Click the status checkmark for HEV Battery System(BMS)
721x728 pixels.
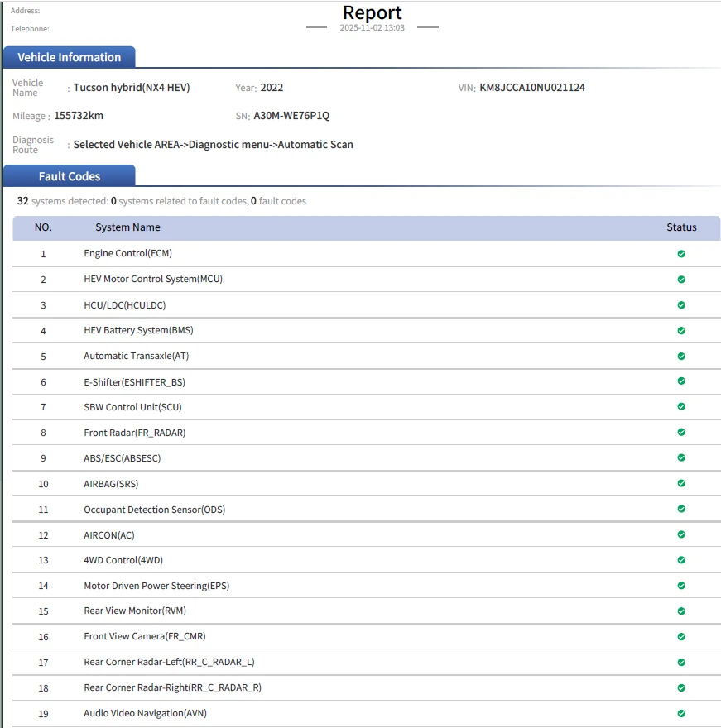point(681,330)
